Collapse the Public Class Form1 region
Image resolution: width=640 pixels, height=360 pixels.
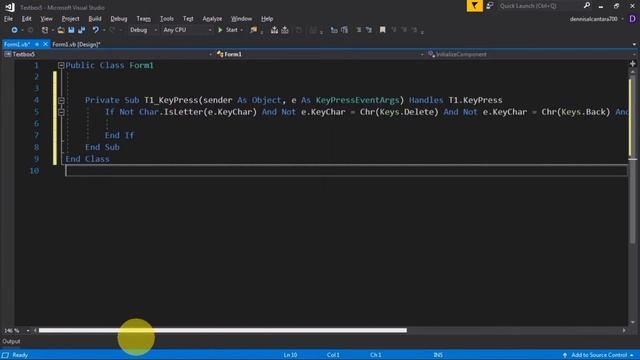(x=61, y=65)
